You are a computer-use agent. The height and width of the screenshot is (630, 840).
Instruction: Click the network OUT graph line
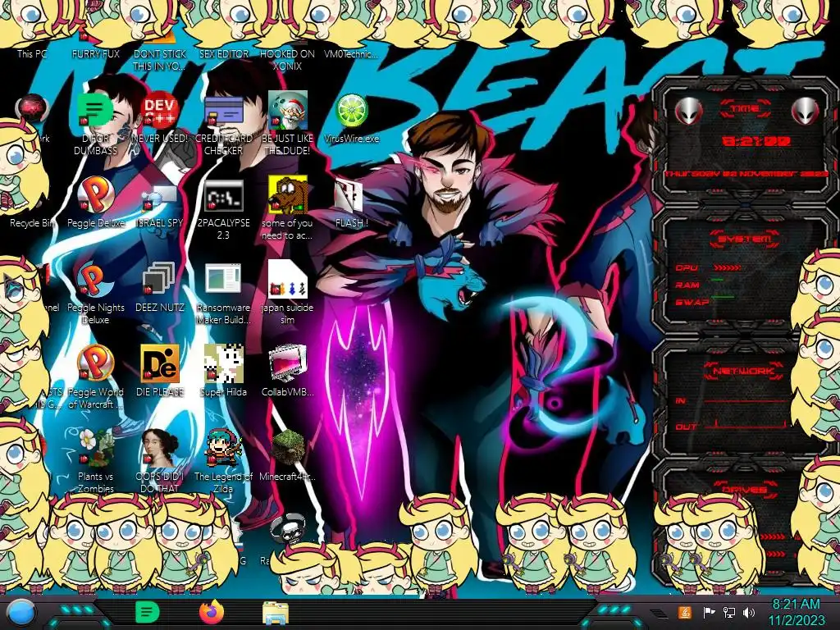click(746, 426)
